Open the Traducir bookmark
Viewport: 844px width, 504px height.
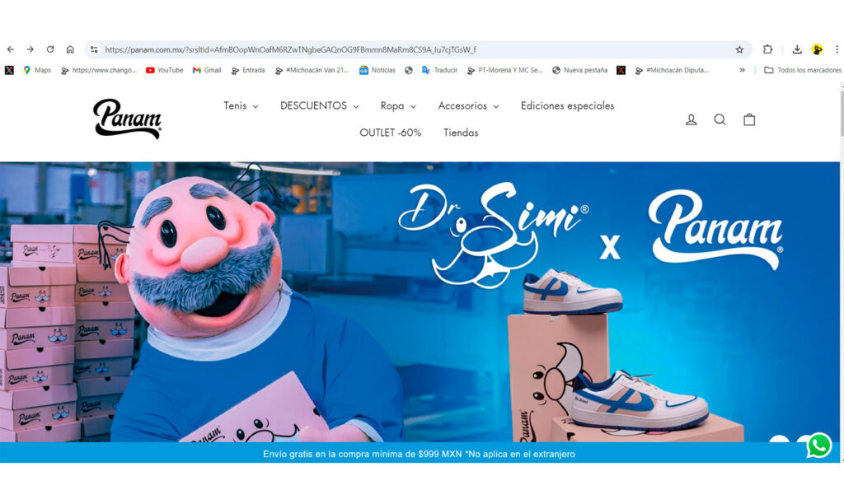pyautogui.click(x=439, y=70)
